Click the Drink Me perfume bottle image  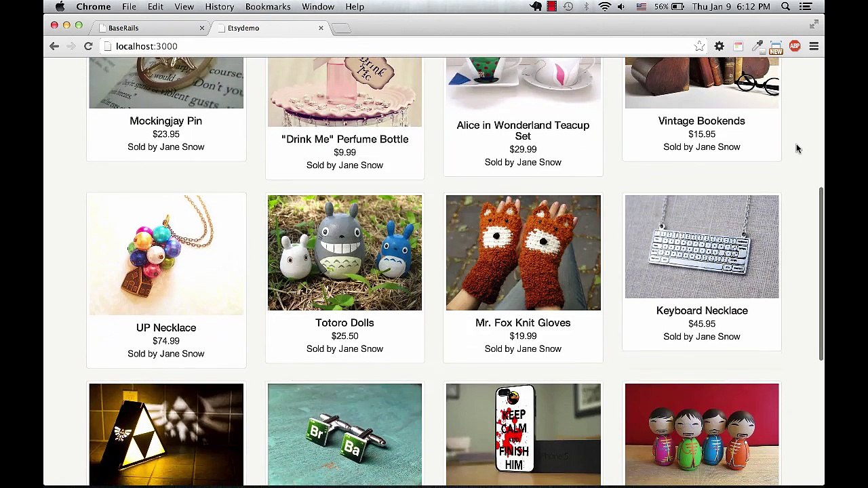click(x=344, y=91)
